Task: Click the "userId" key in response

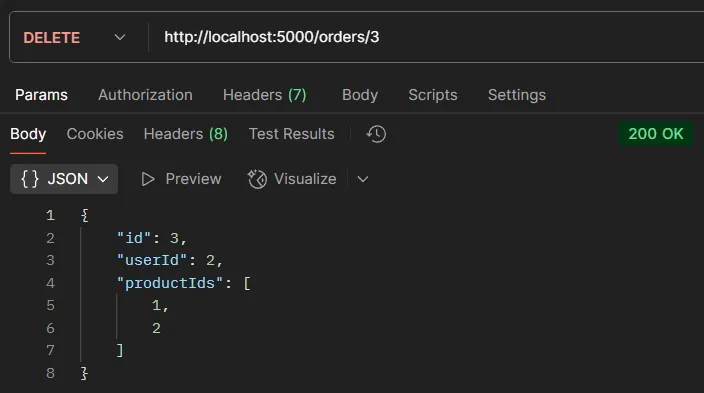Action: coord(152,260)
